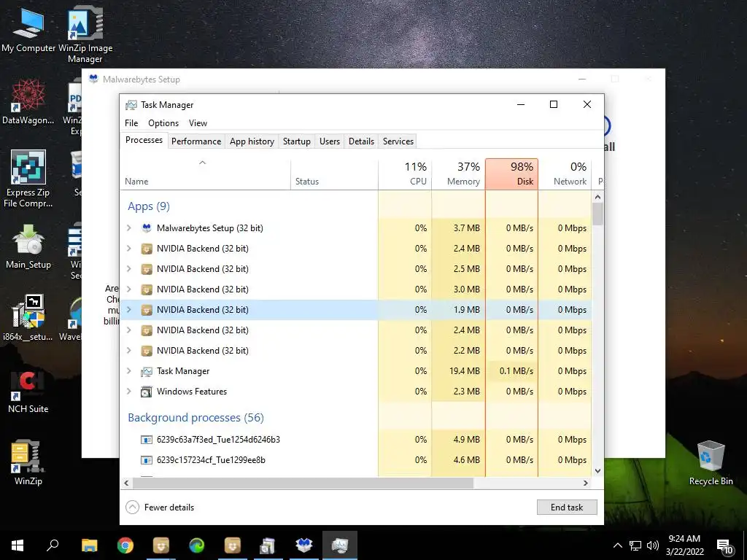The height and width of the screenshot is (560, 747).
Task: Click the Apps (9) group header
Action: coord(149,206)
